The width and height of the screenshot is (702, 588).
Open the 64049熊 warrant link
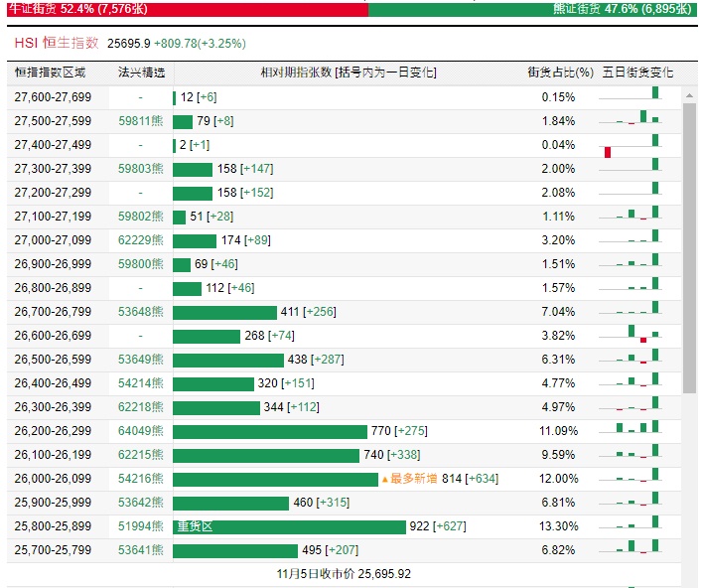pyautogui.click(x=141, y=431)
